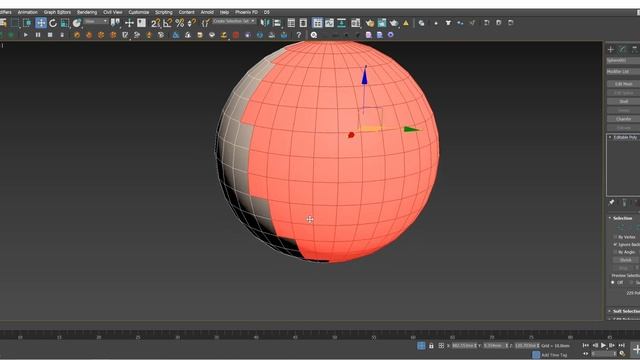Viewport: 640px width, 360px height.
Task: Open the Animation menu
Action: click(27, 12)
